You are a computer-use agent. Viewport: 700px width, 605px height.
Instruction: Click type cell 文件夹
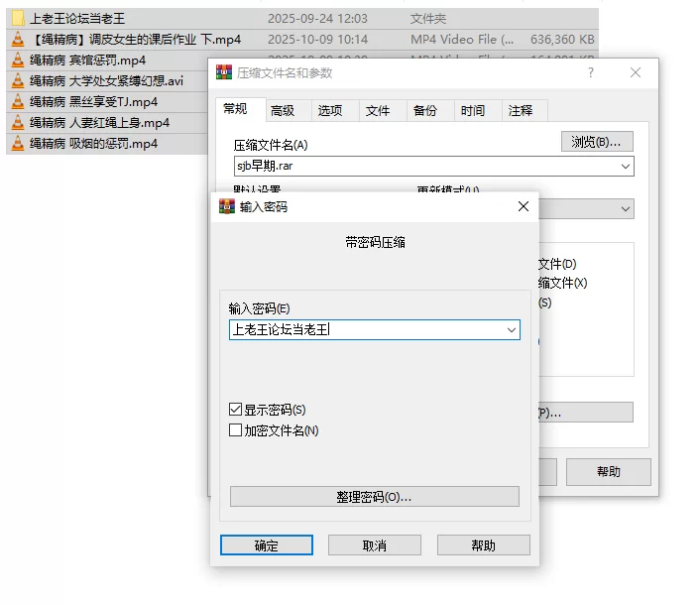pyautogui.click(x=428, y=18)
